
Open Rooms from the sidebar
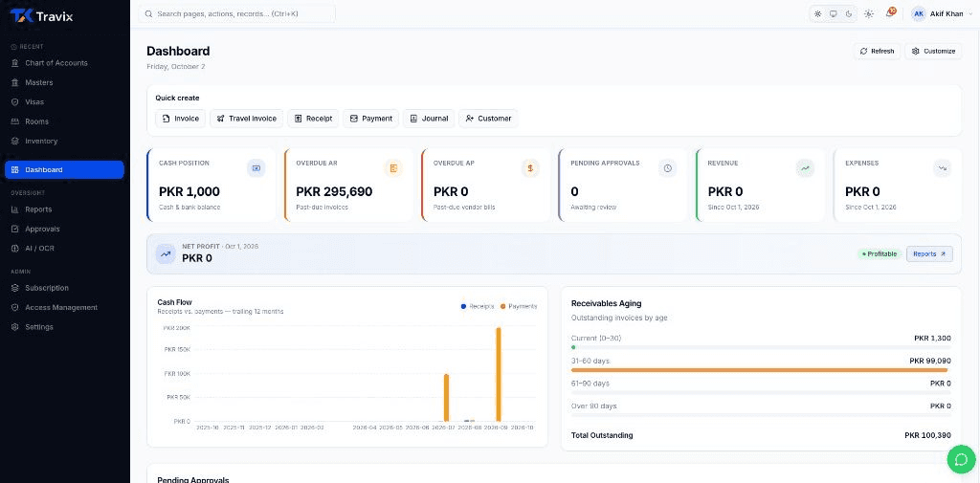[x=64, y=121]
